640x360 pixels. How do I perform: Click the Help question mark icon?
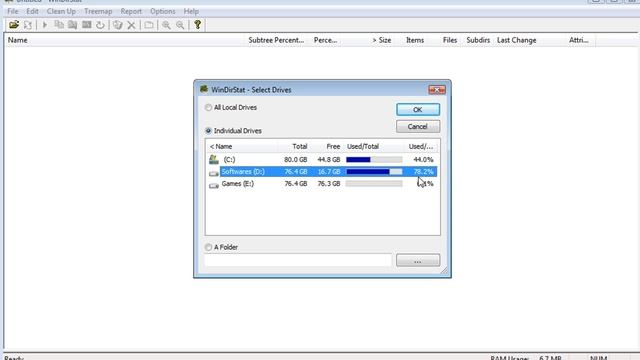pos(198,24)
